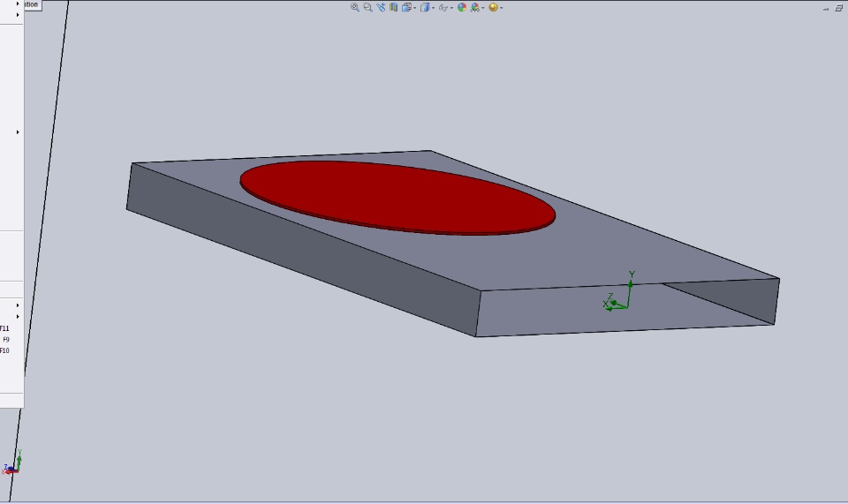This screenshot has width=848, height=504.
Task: Click the green origin triad on model
Action: [x=618, y=292]
